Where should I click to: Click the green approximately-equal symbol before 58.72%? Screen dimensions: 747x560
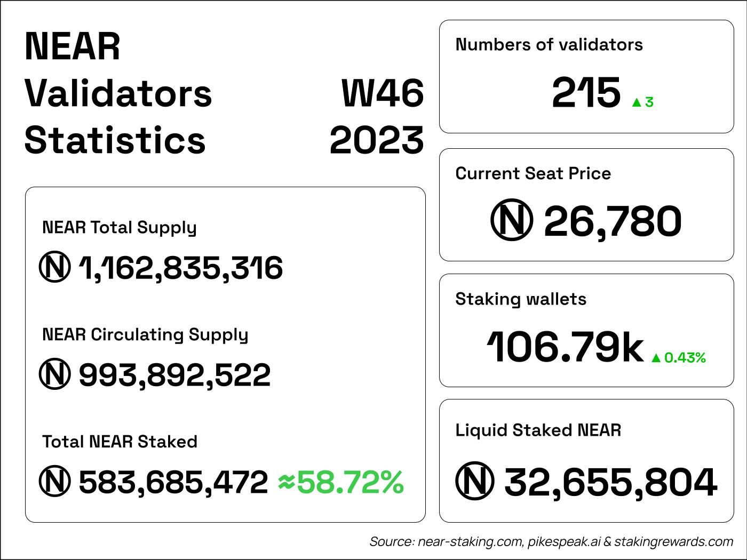287,482
